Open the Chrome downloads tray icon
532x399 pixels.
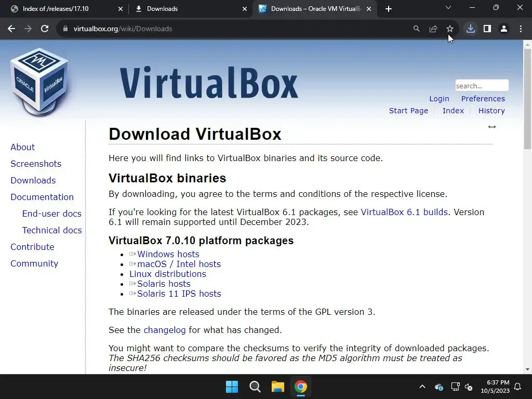click(x=471, y=29)
